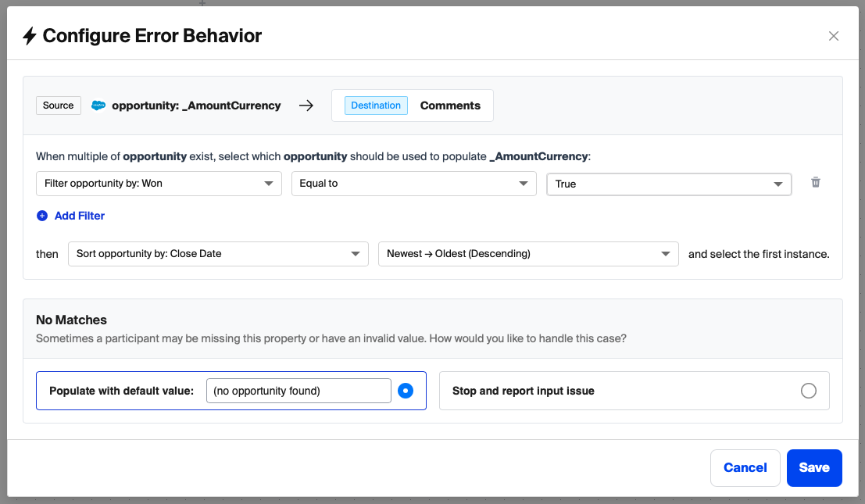This screenshot has height=504, width=865.
Task: Delete the Won filter with trash icon
Action: (816, 183)
